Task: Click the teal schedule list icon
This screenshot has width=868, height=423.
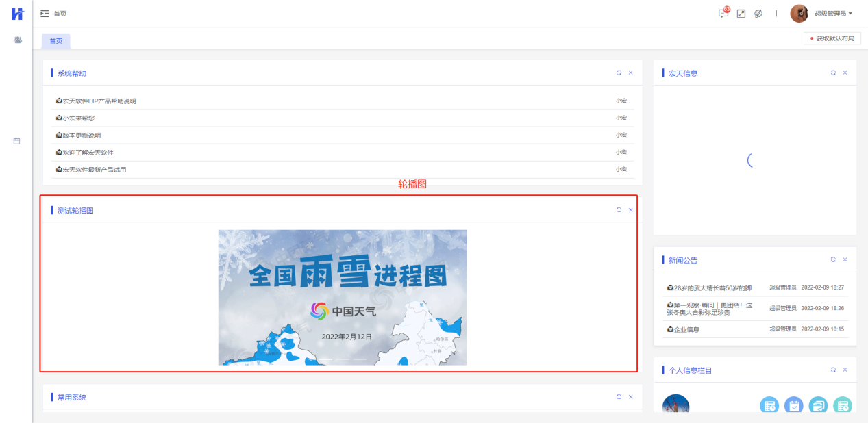Action: [843, 405]
